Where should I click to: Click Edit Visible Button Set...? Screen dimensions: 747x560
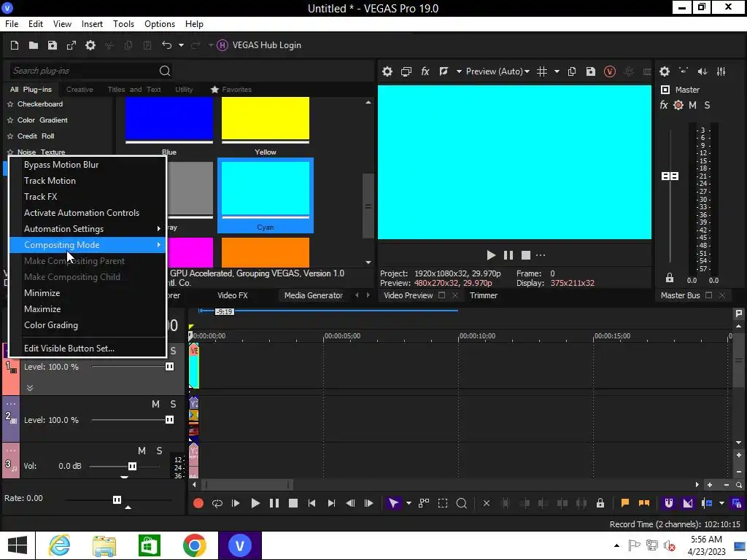click(x=88, y=349)
